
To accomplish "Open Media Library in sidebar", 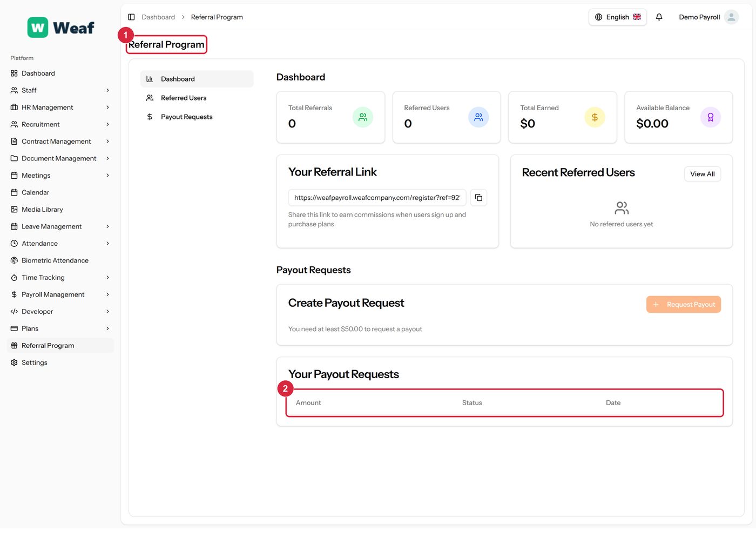I will pyautogui.click(x=60, y=210).
